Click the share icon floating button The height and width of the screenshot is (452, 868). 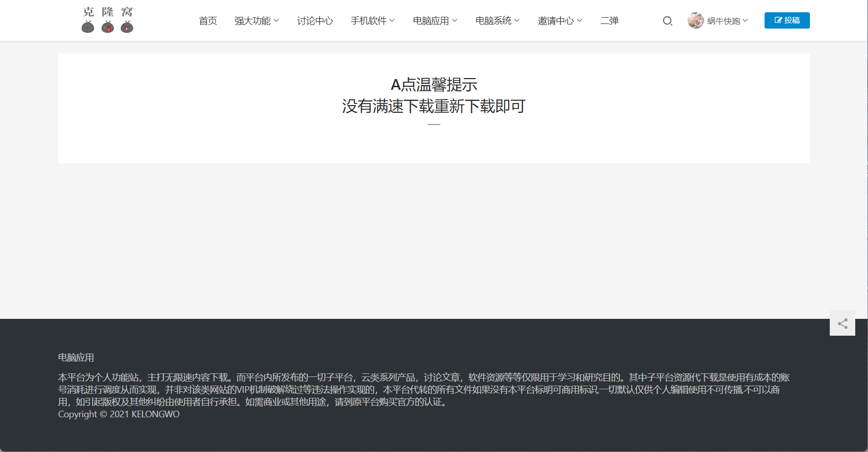[x=843, y=323]
